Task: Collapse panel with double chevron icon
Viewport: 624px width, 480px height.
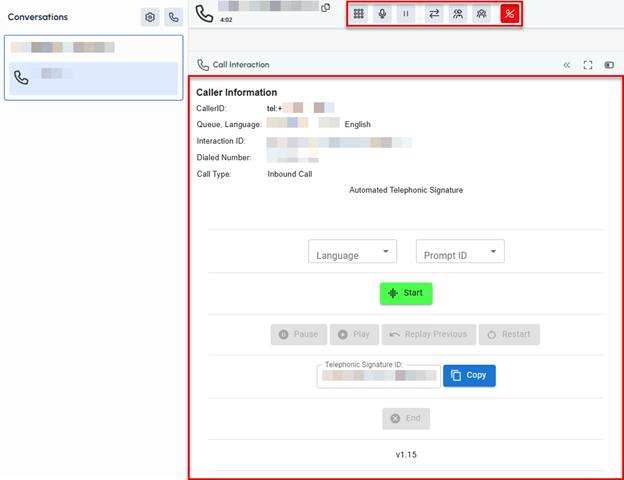Action: [x=567, y=65]
